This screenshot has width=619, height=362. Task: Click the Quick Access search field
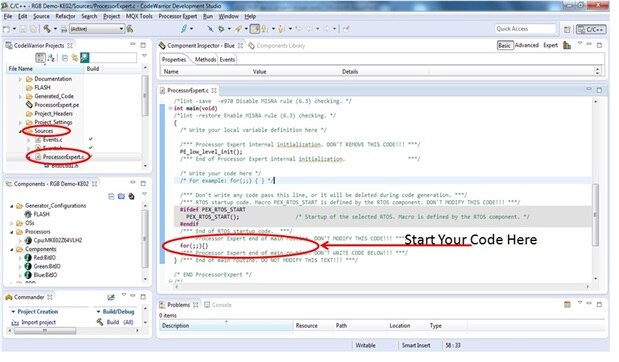point(525,29)
